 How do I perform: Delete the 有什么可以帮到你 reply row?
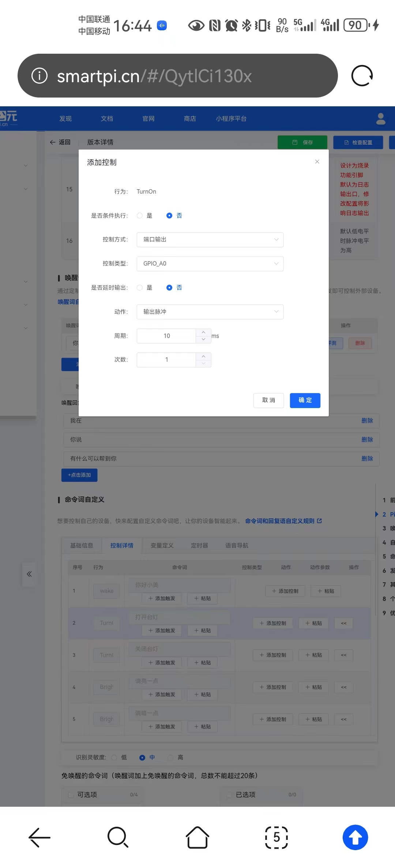(x=367, y=458)
